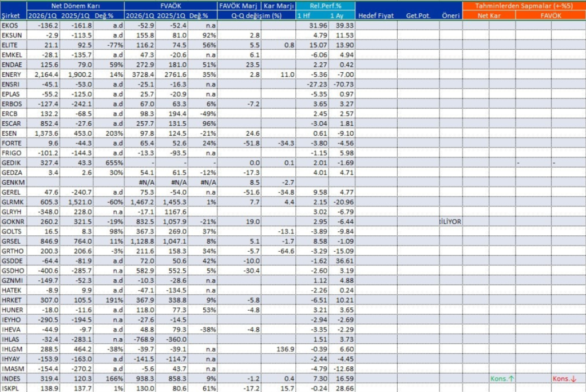Viewport: 586px width, 392px height.
Task: Click GSDHO FAVÖK margin -30.4
Action: click(x=251, y=271)
